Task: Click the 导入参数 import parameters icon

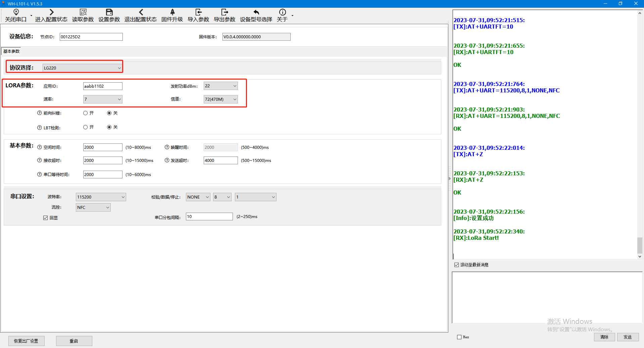Action: pos(198,12)
